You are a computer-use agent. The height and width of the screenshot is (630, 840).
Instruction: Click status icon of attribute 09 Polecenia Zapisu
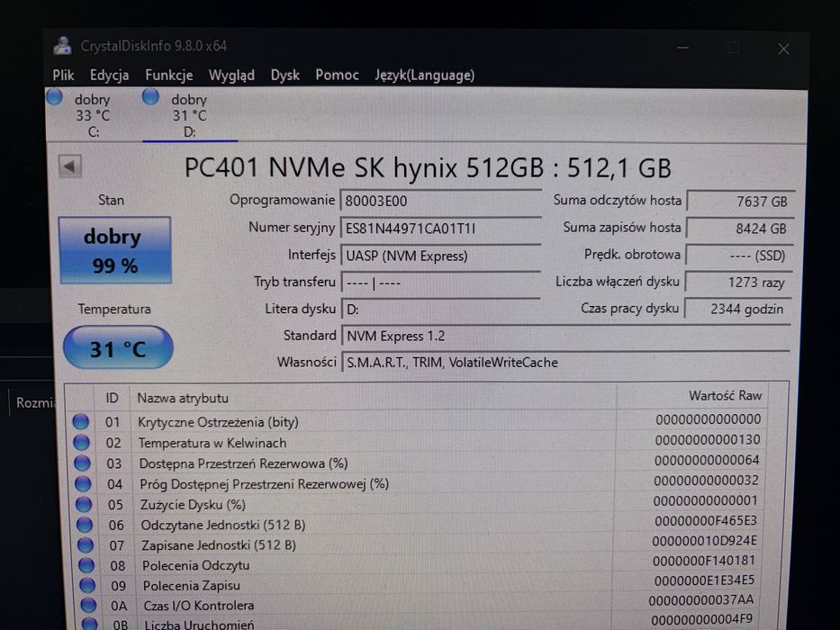(87, 586)
